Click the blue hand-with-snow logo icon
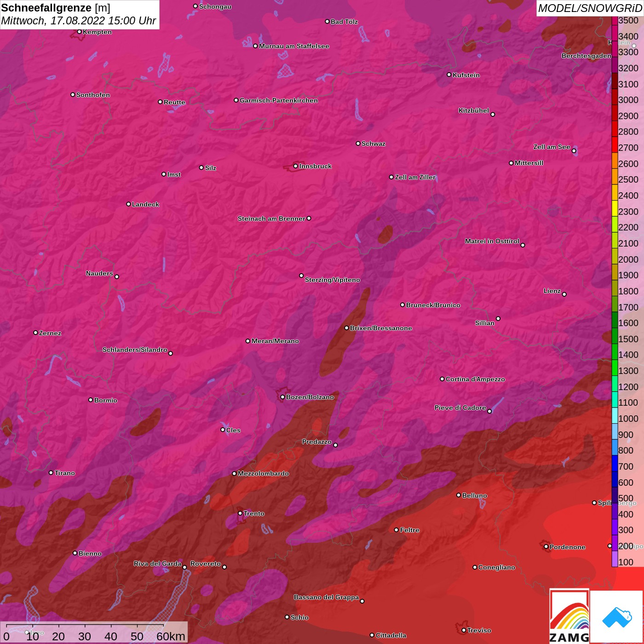This screenshot has height=644, width=644. pos(617,617)
